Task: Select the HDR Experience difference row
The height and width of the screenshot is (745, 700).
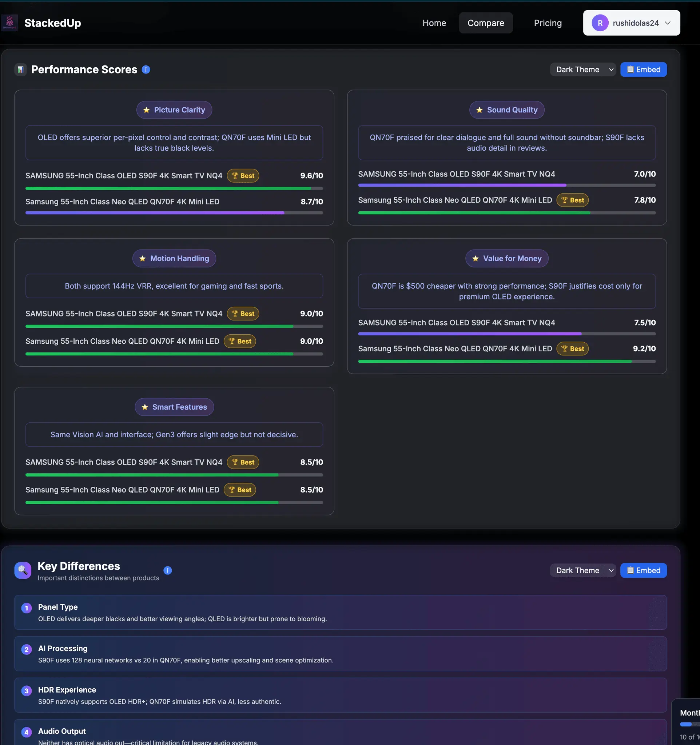Action: (341, 695)
